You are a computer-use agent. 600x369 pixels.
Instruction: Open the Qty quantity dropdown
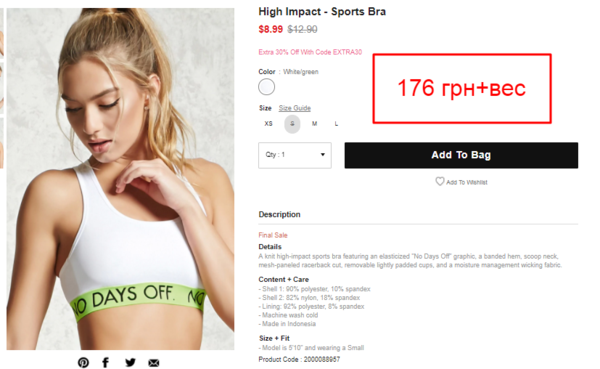click(295, 155)
